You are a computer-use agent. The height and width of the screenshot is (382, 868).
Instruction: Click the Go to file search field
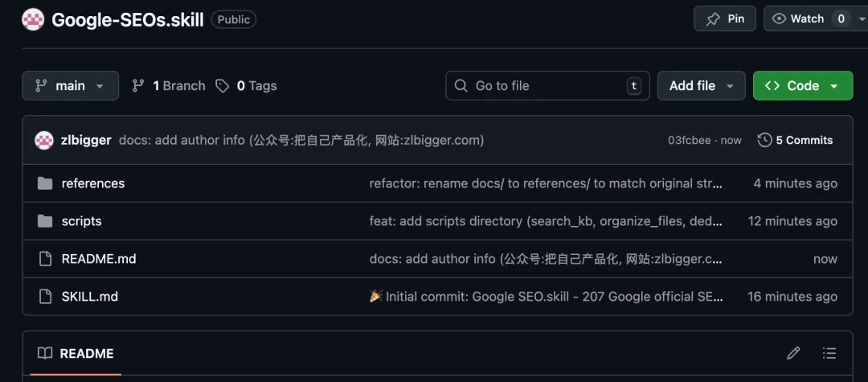point(547,86)
